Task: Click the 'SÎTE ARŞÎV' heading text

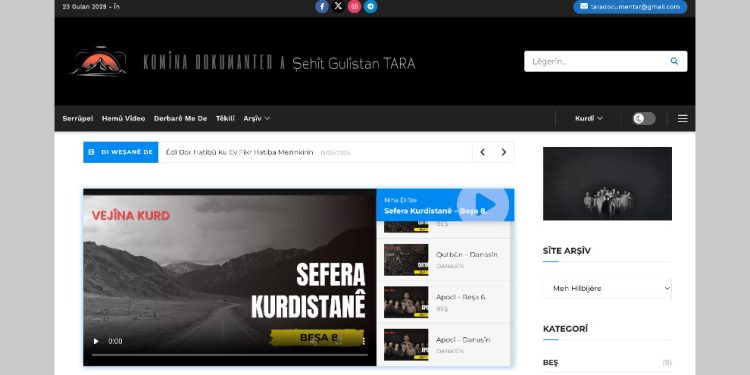Action: tap(567, 251)
